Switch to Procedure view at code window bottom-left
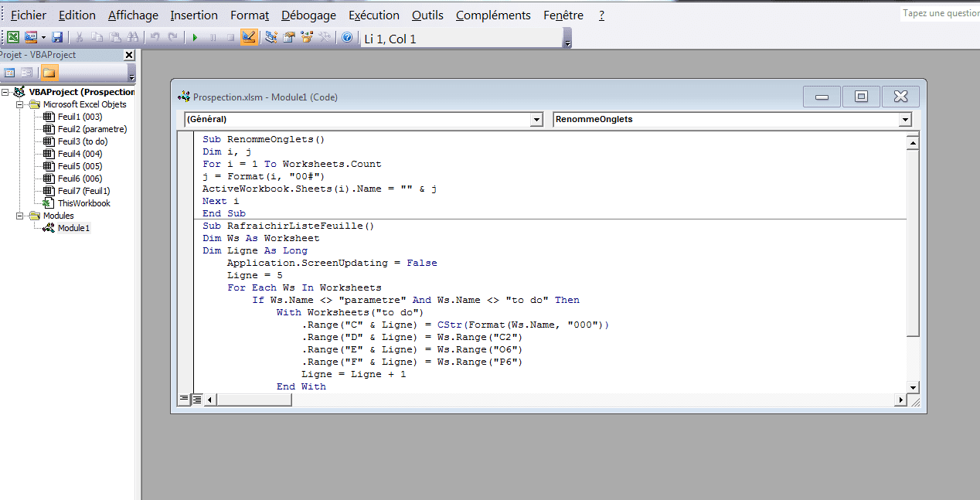Image resolution: width=980 pixels, height=500 pixels. (184, 399)
